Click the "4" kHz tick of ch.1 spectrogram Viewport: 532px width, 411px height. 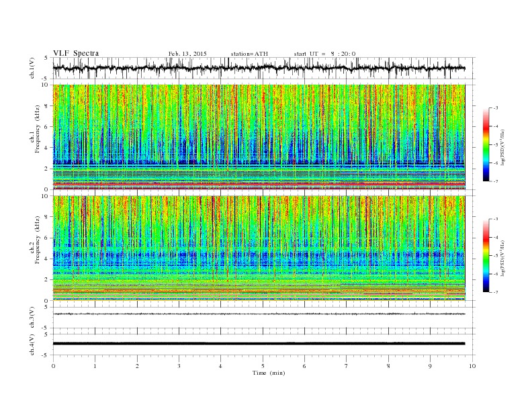(x=47, y=148)
